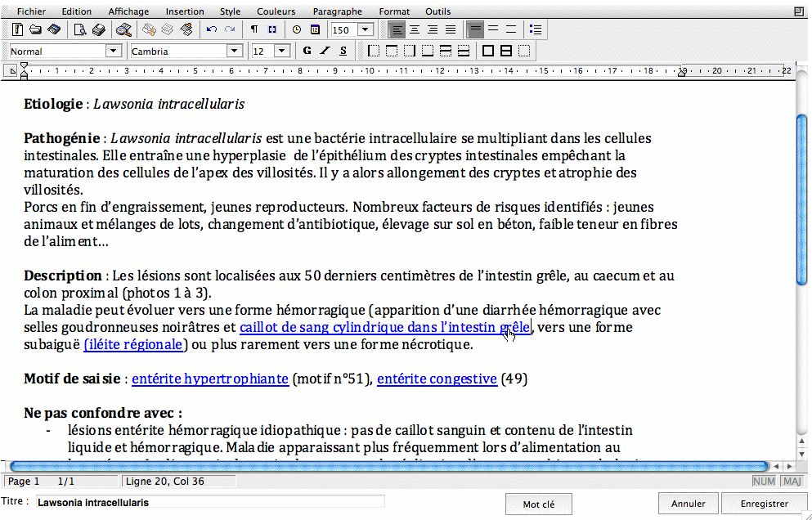The image size is (812, 520).
Task: Undo the last action
Action: point(212,30)
